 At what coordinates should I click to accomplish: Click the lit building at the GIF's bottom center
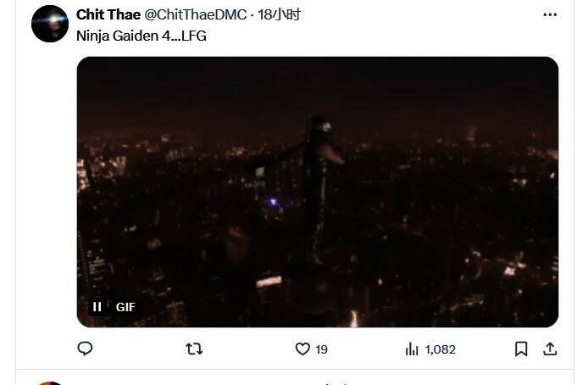(269, 282)
